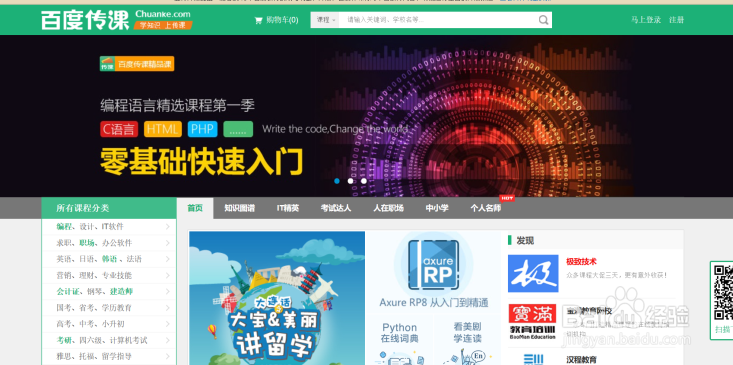Click the C语言 red tag
Screen dimensions: 733x365
point(119,129)
